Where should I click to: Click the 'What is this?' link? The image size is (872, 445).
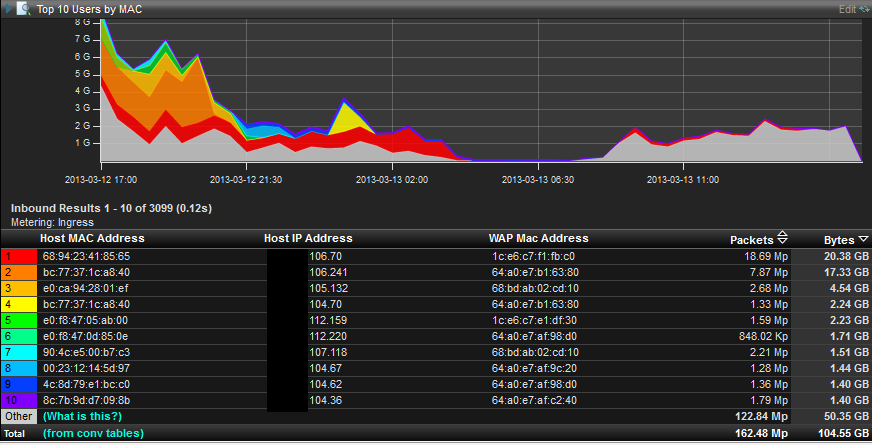(x=80, y=416)
